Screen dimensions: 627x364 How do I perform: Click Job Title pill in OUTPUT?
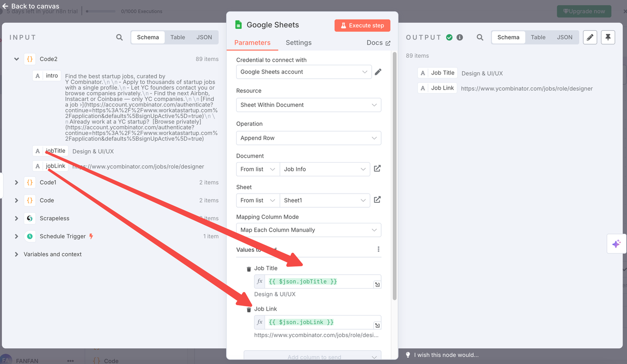click(x=438, y=73)
